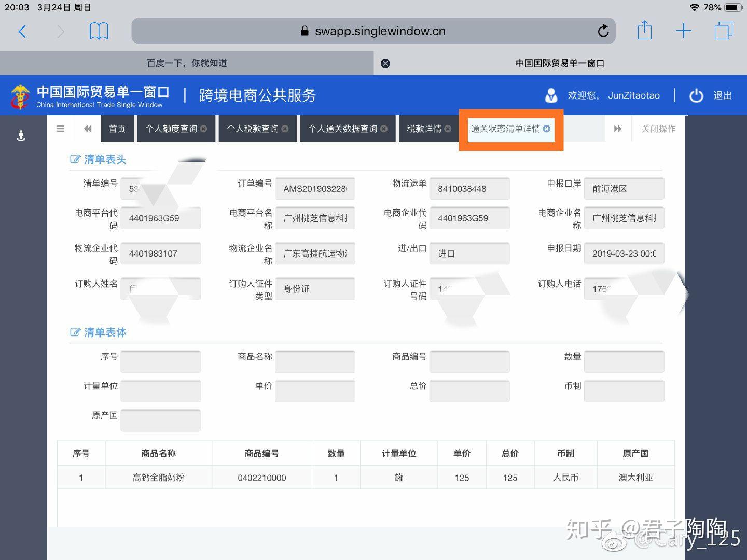Click the 清单表头 edit icon

75,159
